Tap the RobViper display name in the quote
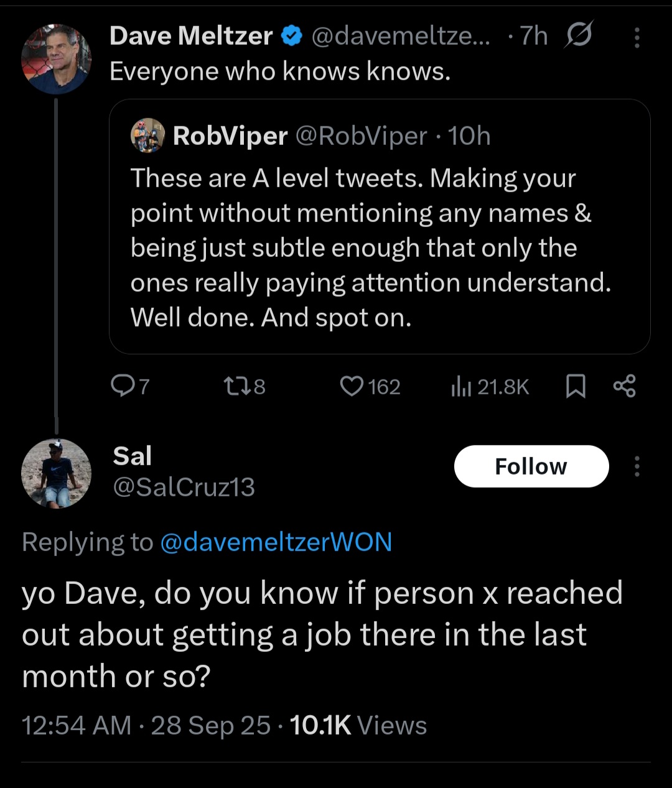This screenshot has height=788, width=672. [230, 136]
